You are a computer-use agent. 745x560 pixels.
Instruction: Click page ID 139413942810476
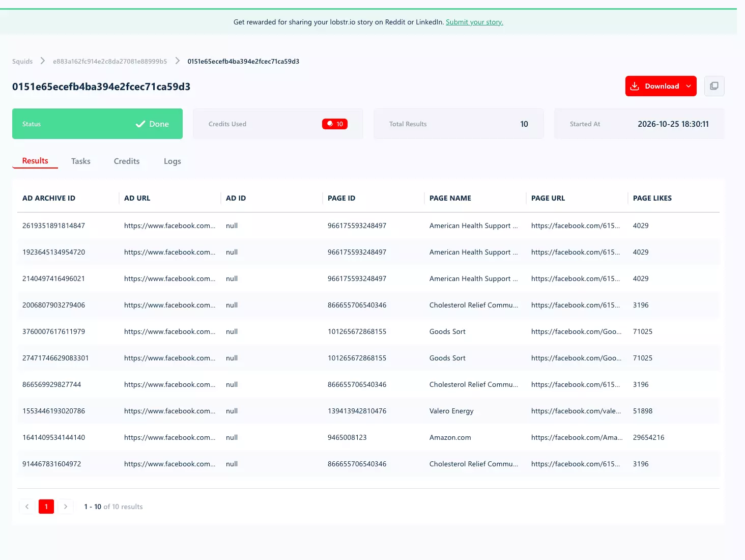tap(357, 411)
